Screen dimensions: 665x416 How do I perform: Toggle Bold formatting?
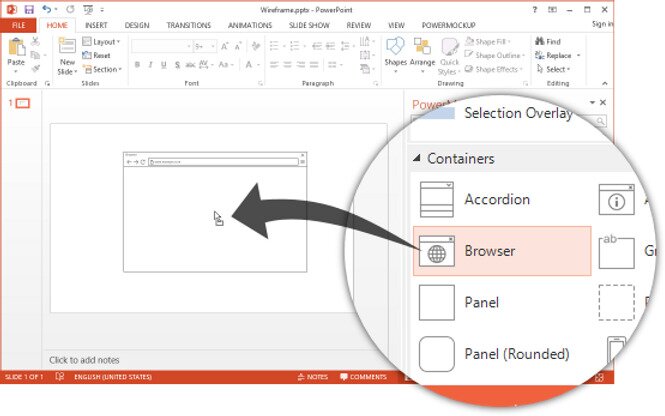[137, 65]
